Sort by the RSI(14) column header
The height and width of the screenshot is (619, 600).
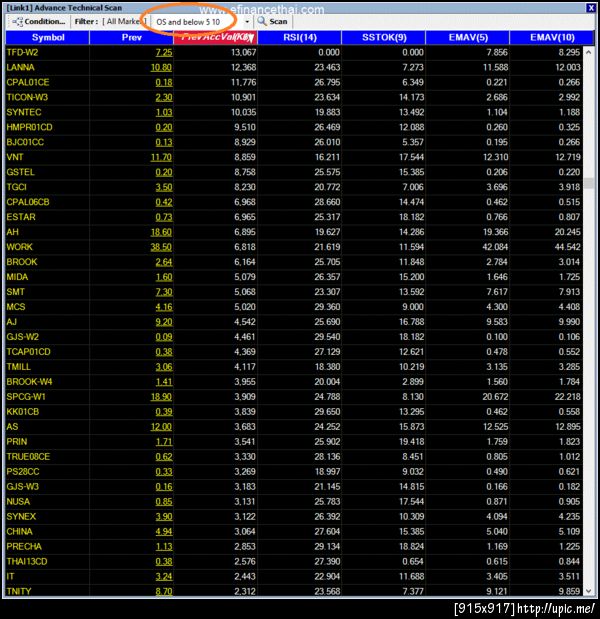(x=300, y=38)
